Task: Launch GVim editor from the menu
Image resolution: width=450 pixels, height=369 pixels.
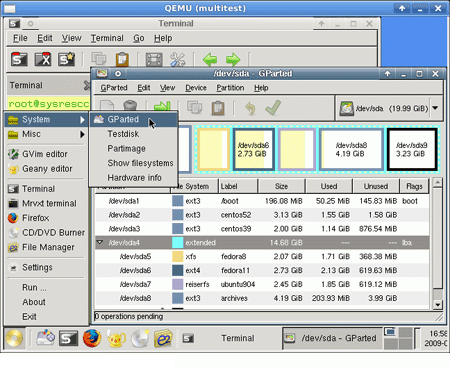Action: point(46,154)
